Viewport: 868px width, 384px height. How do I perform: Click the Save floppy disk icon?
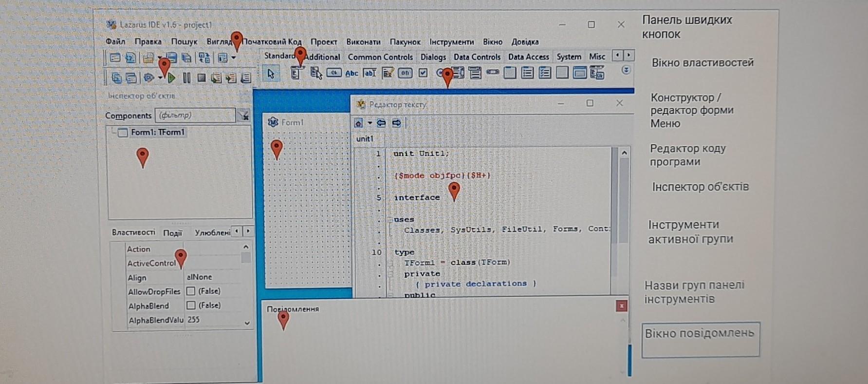pyautogui.click(x=171, y=57)
